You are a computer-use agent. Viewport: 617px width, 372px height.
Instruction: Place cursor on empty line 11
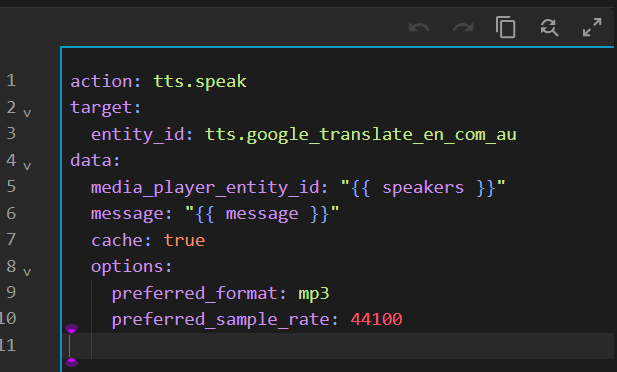tap(338, 346)
